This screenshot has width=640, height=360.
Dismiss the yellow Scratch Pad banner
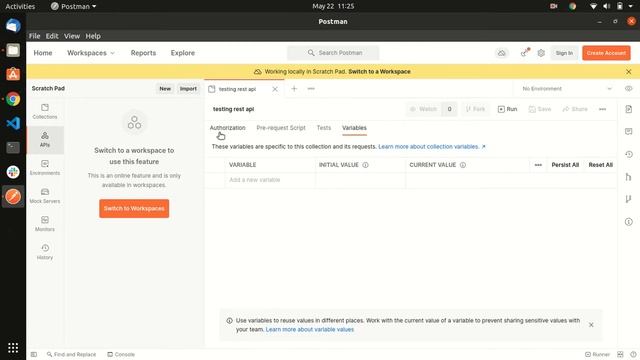[x=629, y=71]
